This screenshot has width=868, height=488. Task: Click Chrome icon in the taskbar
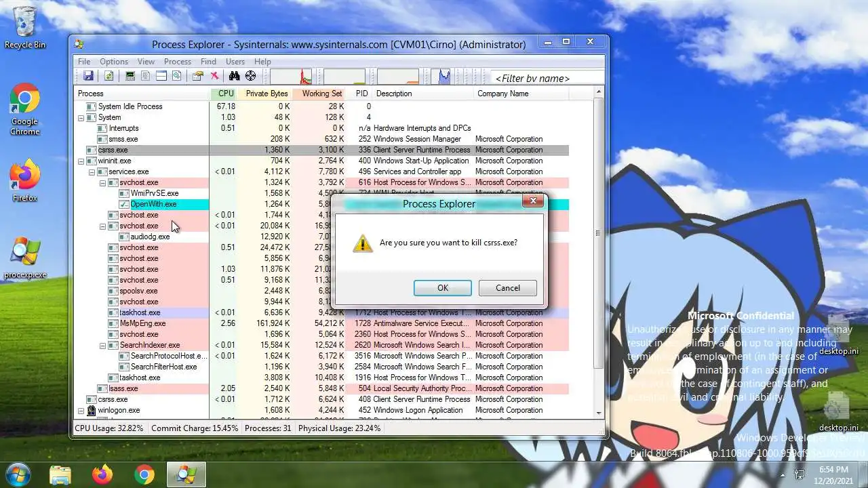coord(144,475)
